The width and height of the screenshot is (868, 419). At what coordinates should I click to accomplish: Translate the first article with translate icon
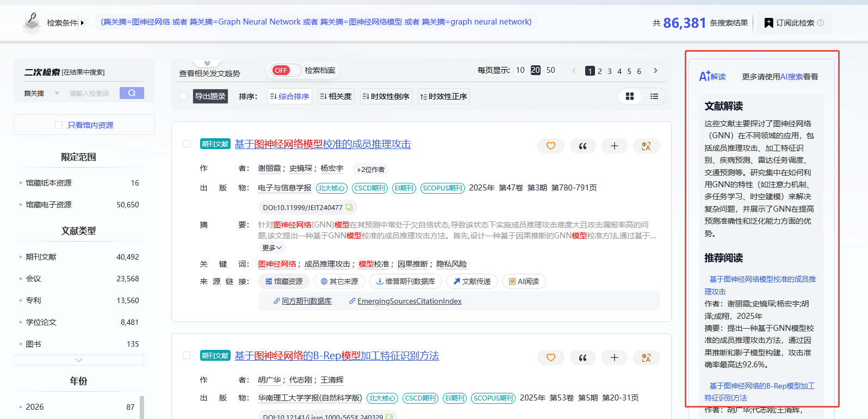(x=647, y=146)
